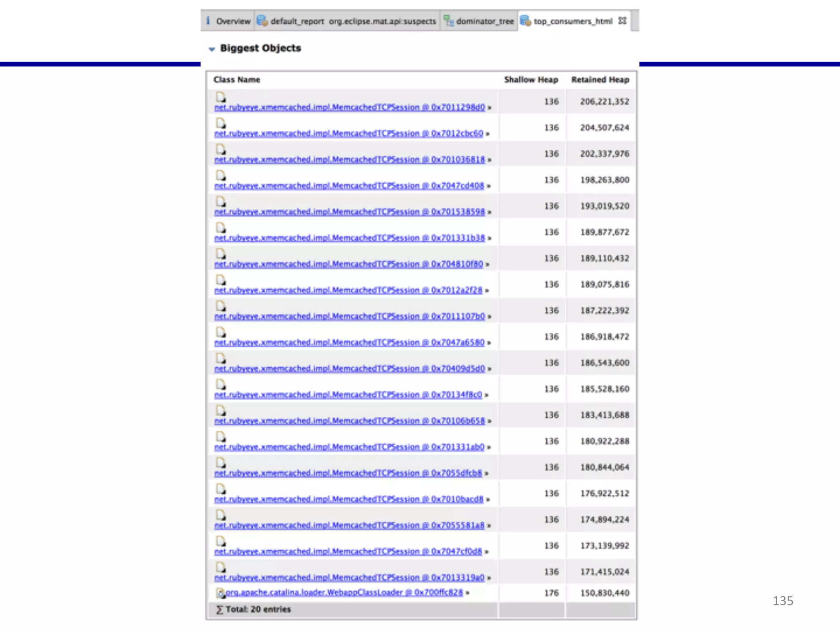Open MemcachedTCPSession @ 0x7012cbc60 link
Screen dimensions: 840x630
[x=349, y=134]
